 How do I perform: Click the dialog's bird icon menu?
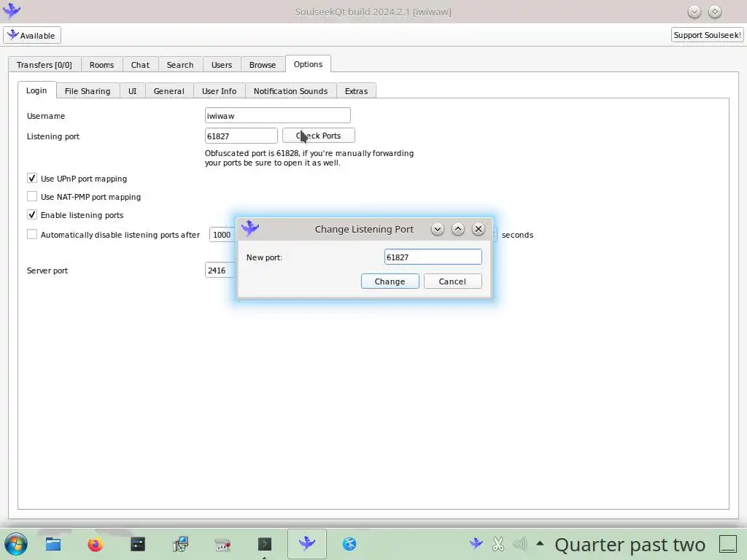pos(250,228)
